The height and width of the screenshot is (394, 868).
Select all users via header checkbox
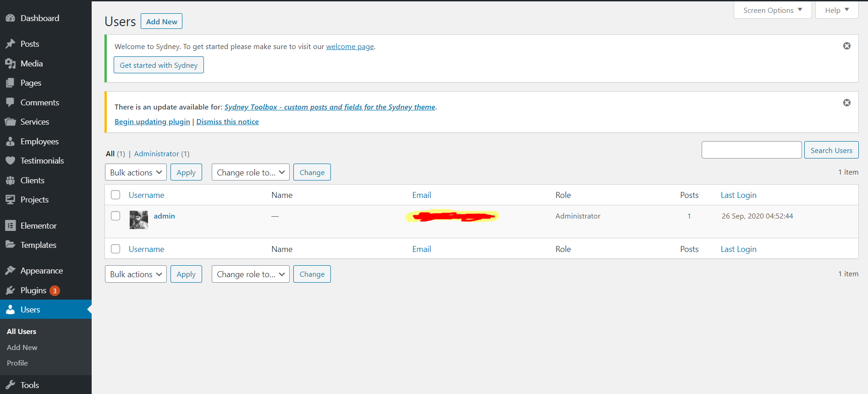[x=115, y=195]
